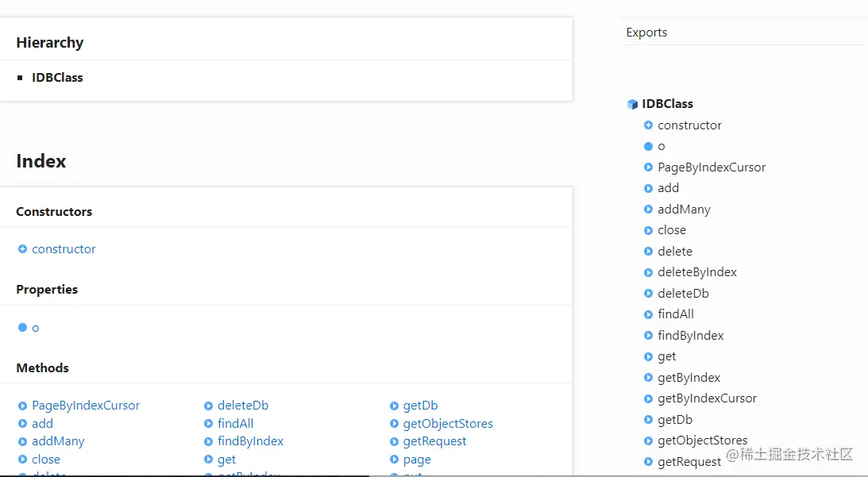The height and width of the screenshot is (477, 868).
Task: Click the method icon beside getDb in Index
Action: (394, 406)
